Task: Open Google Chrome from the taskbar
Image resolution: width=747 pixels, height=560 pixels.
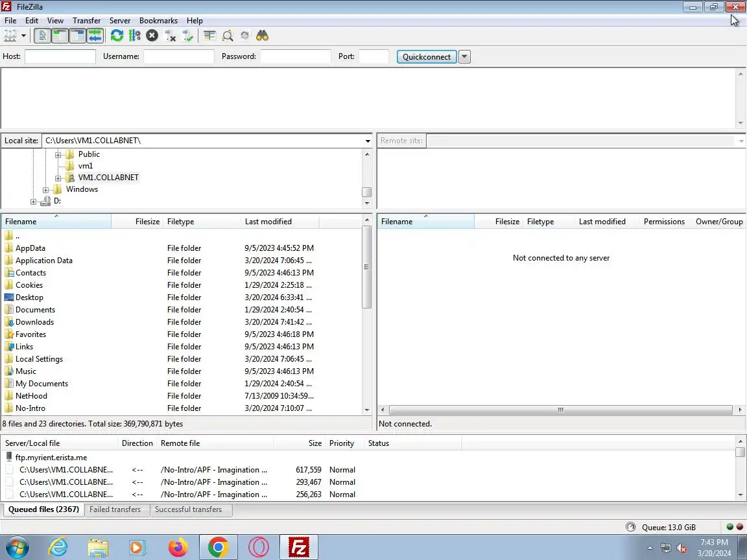Action: [x=218, y=548]
